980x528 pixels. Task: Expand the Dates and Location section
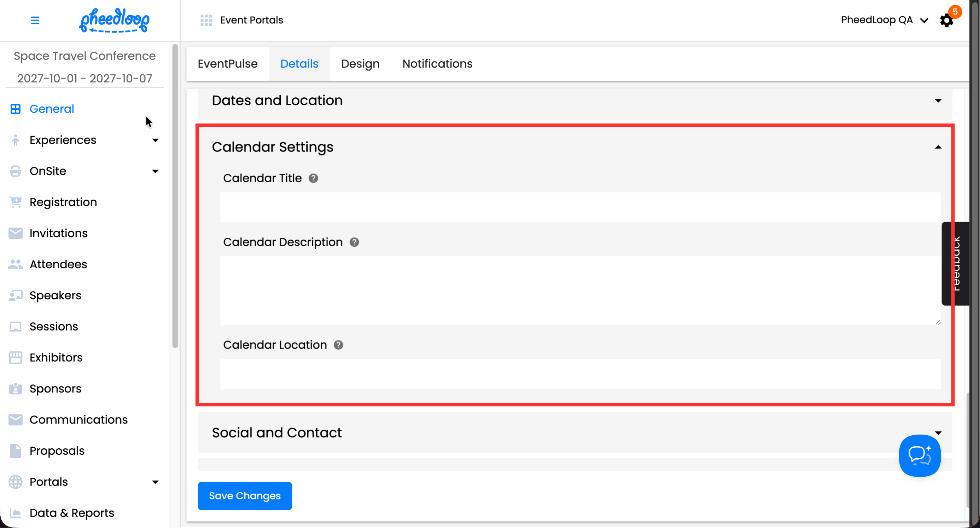point(938,101)
